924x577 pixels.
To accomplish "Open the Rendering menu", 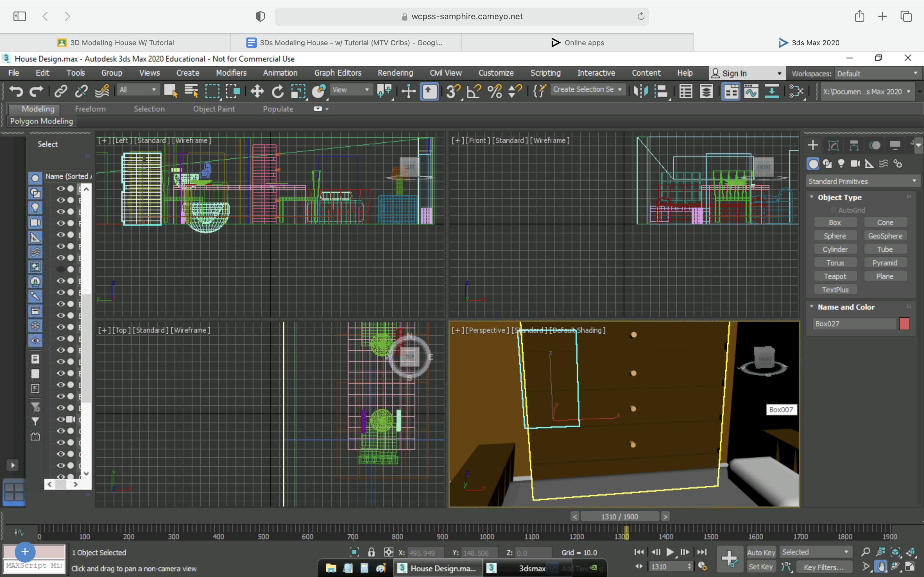I will click(395, 73).
